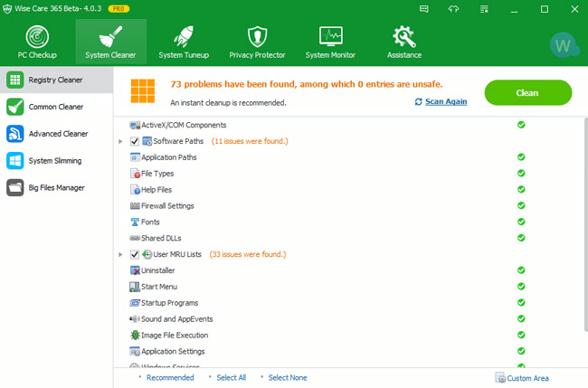Click the Select None link
The height and width of the screenshot is (388, 588).
[288, 378]
